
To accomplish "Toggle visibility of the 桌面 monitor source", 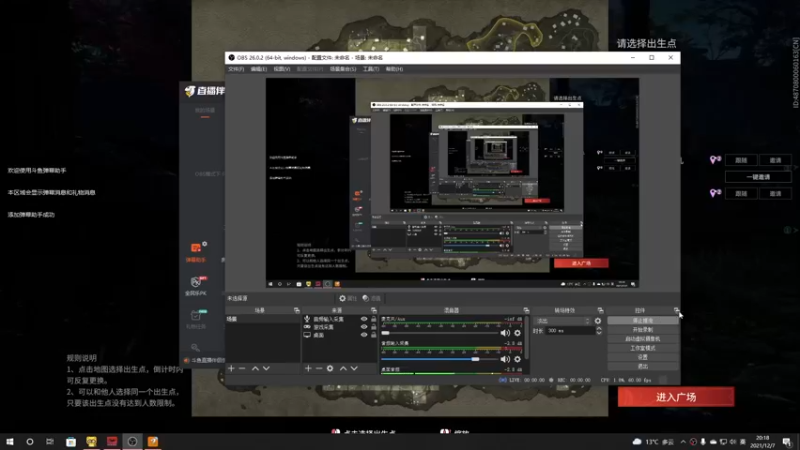I will tap(364, 335).
